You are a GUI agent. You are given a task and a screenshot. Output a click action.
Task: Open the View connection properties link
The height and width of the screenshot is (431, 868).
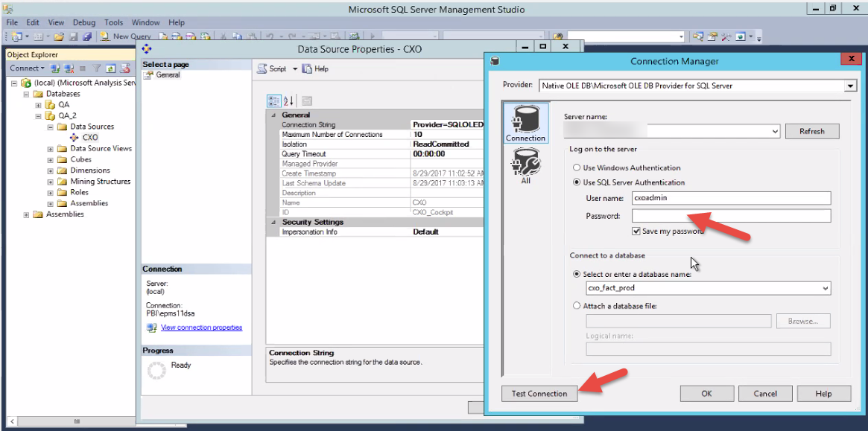point(201,328)
